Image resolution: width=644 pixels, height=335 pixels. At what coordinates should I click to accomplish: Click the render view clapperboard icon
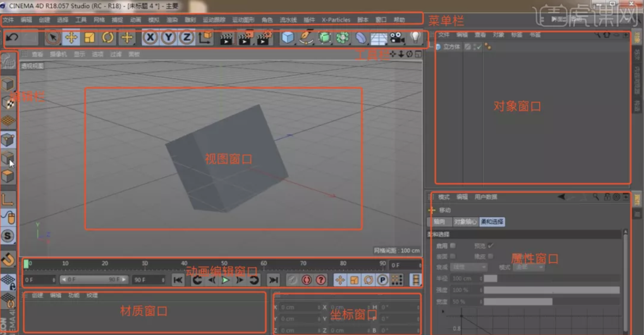pos(226,38)
